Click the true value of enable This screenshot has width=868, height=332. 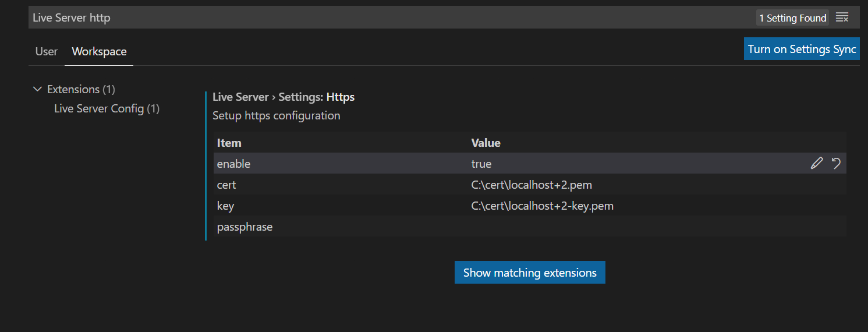[481, 164]
